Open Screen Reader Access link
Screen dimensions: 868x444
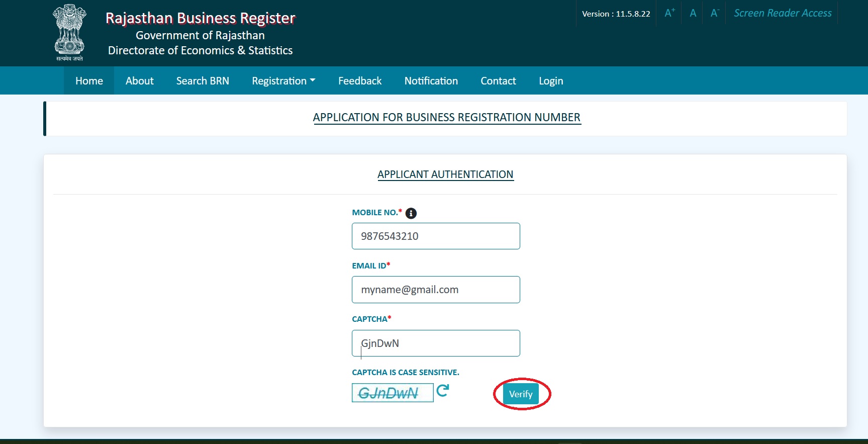coord(782,14)
